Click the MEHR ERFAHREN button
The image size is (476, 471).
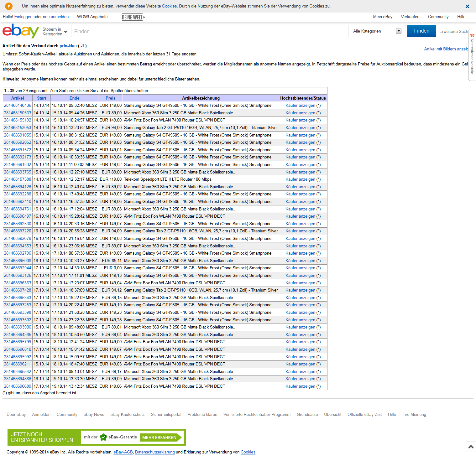160,437
